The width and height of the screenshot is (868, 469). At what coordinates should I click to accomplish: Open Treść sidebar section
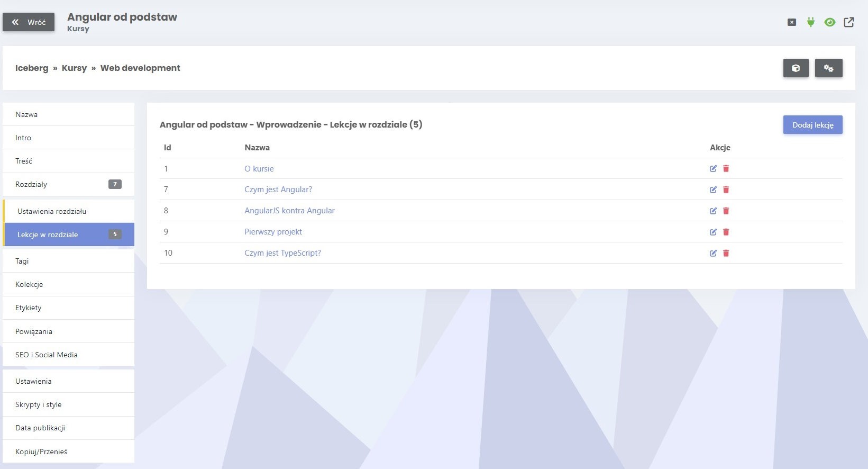click(x=68, y=161)
